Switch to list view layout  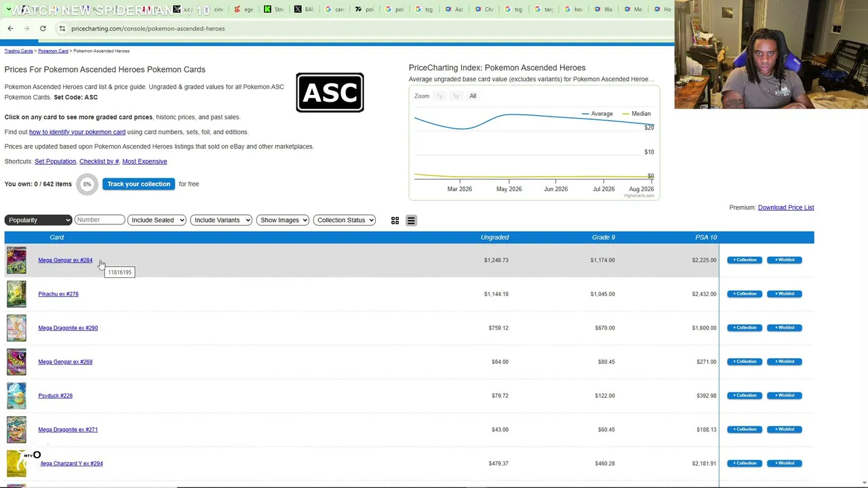click(411, 220)
